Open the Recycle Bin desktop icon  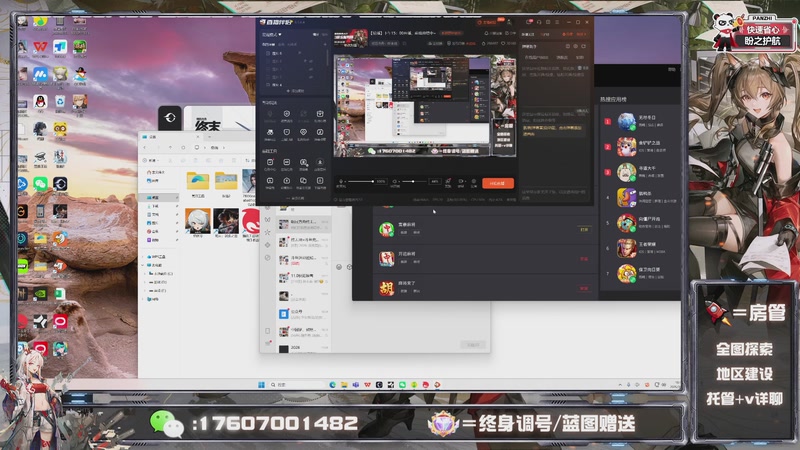[x=60, y=101]
